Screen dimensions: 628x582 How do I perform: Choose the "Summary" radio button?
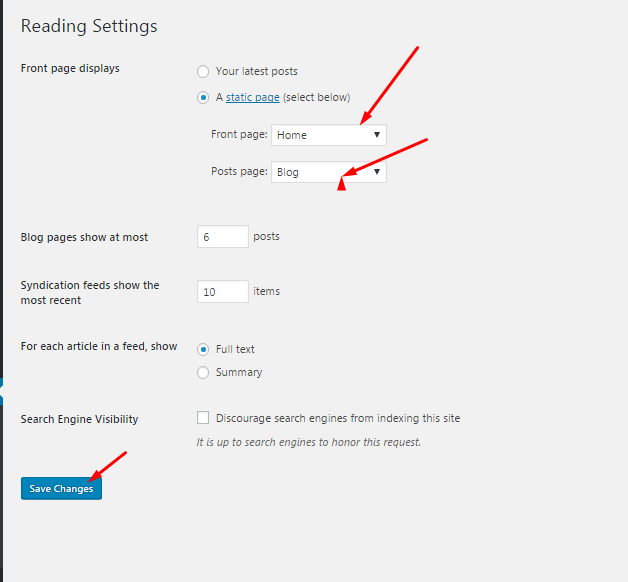204,372
